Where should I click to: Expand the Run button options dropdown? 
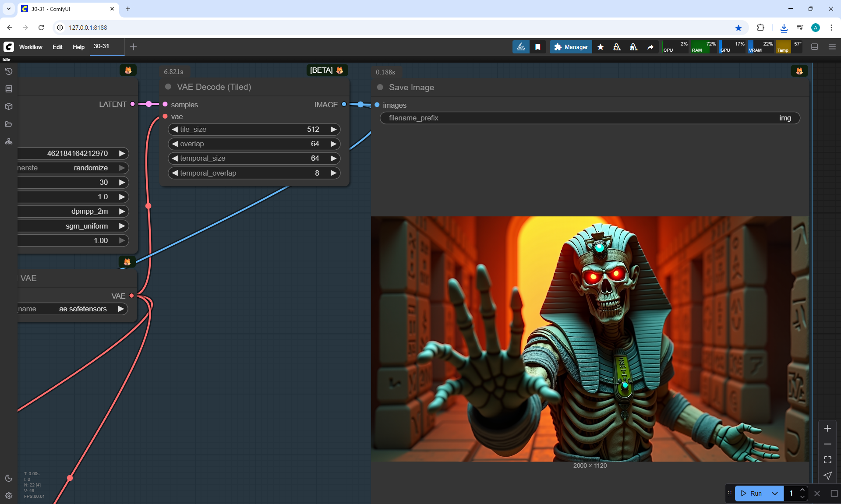coord(774,493)
